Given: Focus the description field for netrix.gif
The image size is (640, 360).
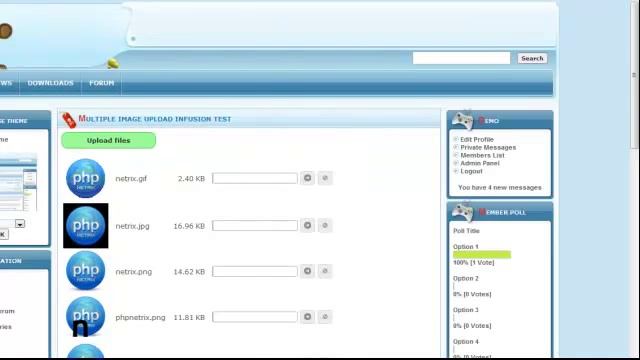Looking at the screenshot, I should click(x=255, y=178).
